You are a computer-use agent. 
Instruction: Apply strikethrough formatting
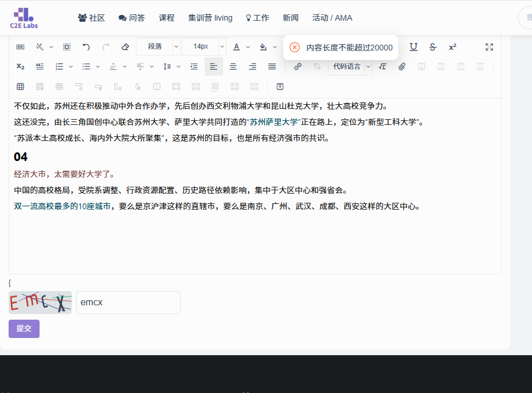433,47
